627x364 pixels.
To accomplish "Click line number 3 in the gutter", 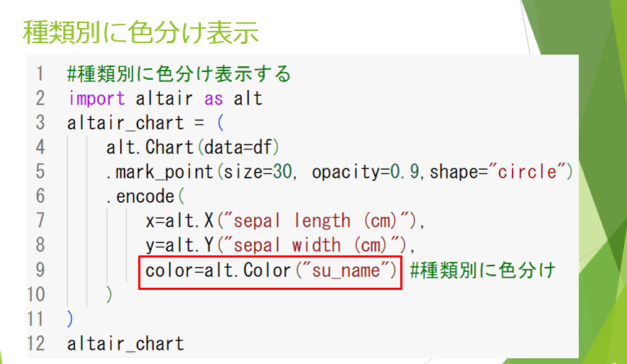I will pyautogui.click(x=40, y=123).
